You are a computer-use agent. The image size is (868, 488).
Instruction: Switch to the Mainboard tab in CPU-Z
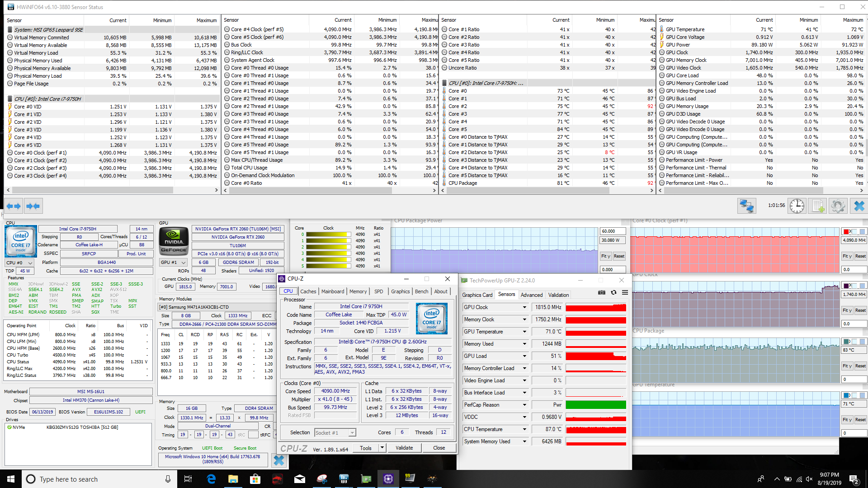333,291
